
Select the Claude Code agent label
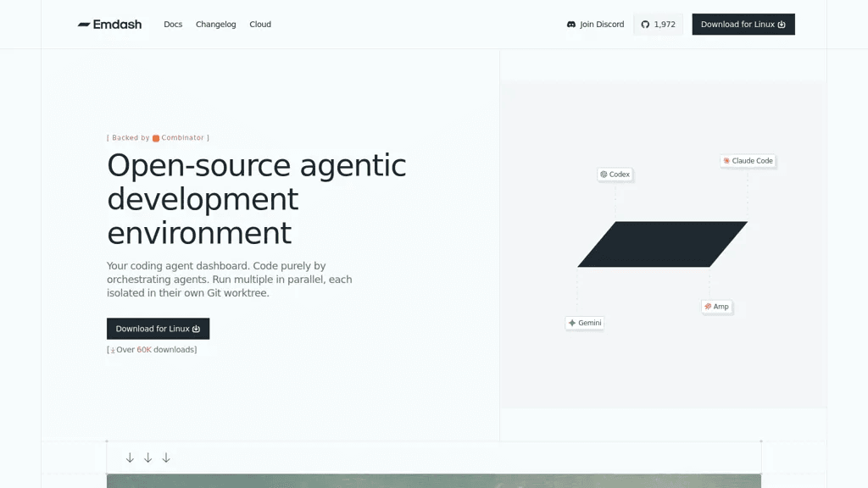point(748,161)
